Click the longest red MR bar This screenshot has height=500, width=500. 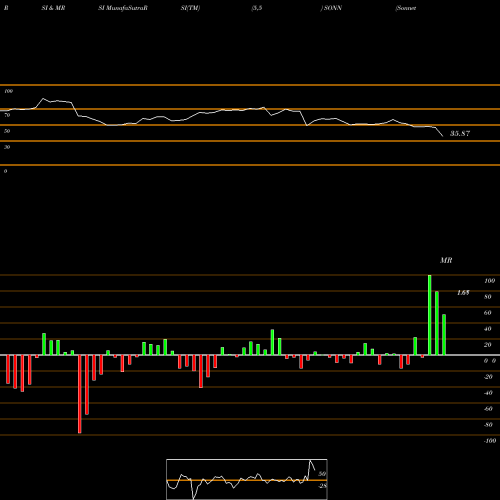click(x=80, y=394)
